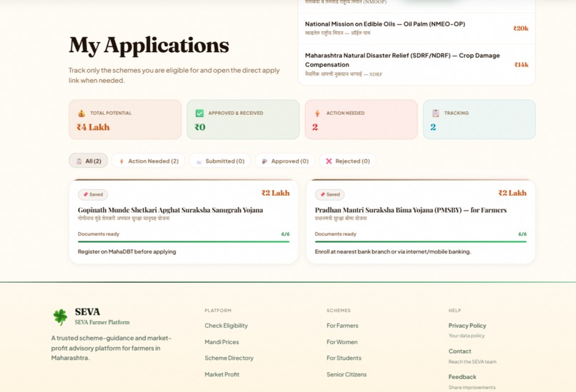Viewport: 576px width, 392px height.
Task: Open Check Eligibility footer link
Action: coord(226,326)
